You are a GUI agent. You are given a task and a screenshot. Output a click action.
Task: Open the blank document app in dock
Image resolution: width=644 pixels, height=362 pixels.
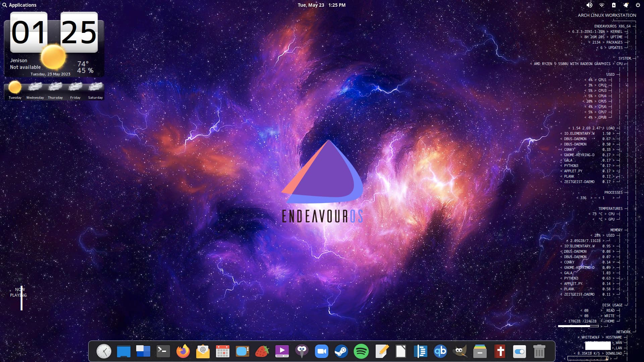(x=401, y=351)
